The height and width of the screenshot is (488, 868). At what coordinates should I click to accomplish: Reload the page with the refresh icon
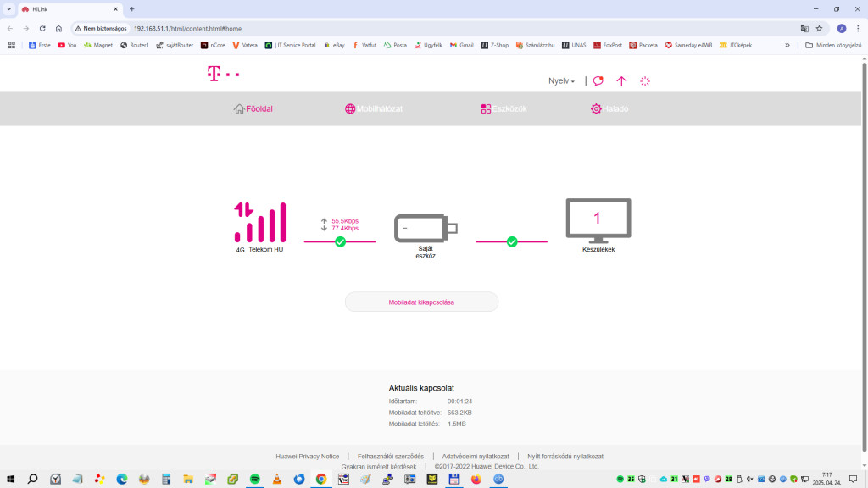click(42, 28)
